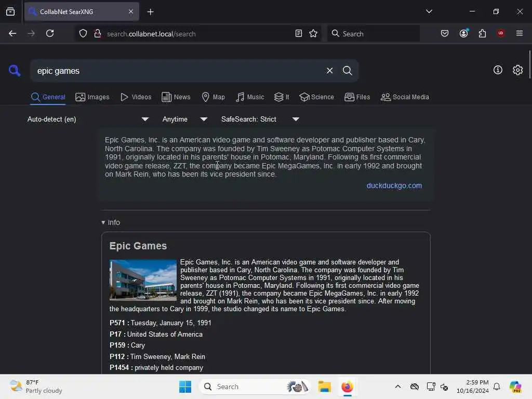Close the CollabNet SearXNG tab
532x399 pixels.
point(131,12)
